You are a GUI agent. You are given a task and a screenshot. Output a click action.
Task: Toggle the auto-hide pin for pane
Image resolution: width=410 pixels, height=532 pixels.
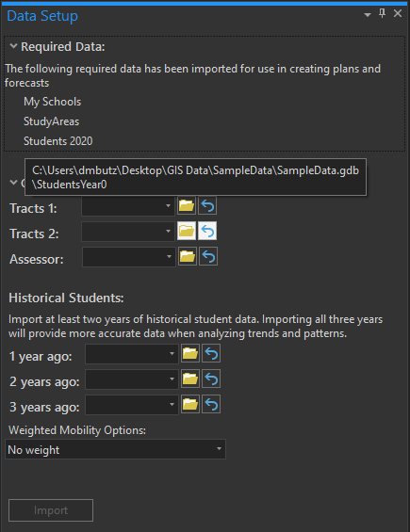coord(382,13)
